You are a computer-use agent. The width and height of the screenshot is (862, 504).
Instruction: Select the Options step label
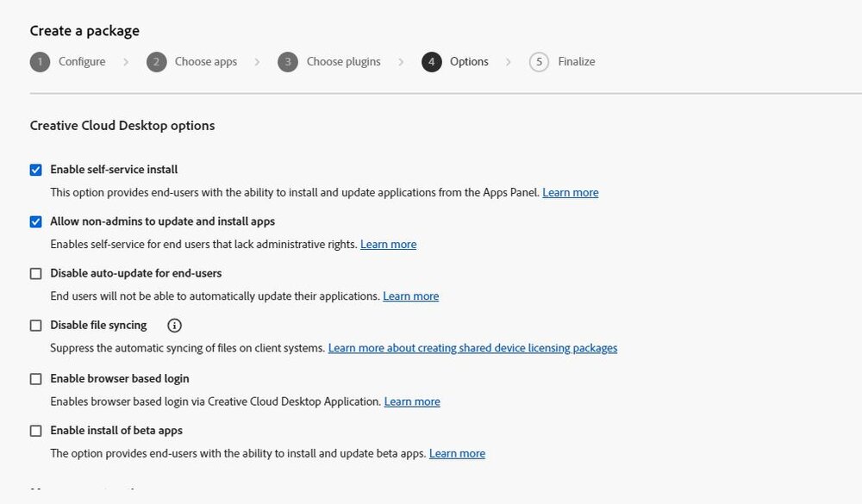coord(469,61)
